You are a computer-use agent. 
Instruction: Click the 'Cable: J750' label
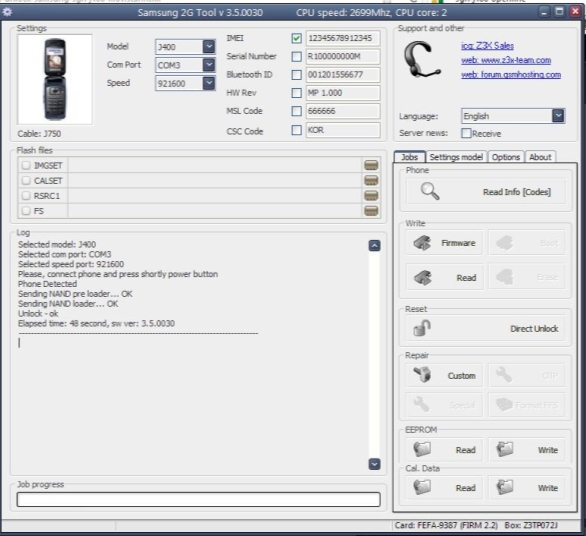click(x=39, y=134)
